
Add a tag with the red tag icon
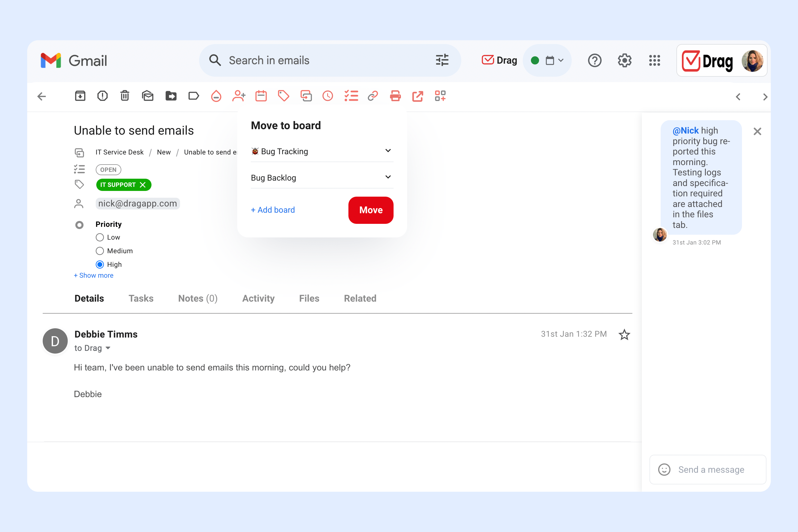coord(284,96)
